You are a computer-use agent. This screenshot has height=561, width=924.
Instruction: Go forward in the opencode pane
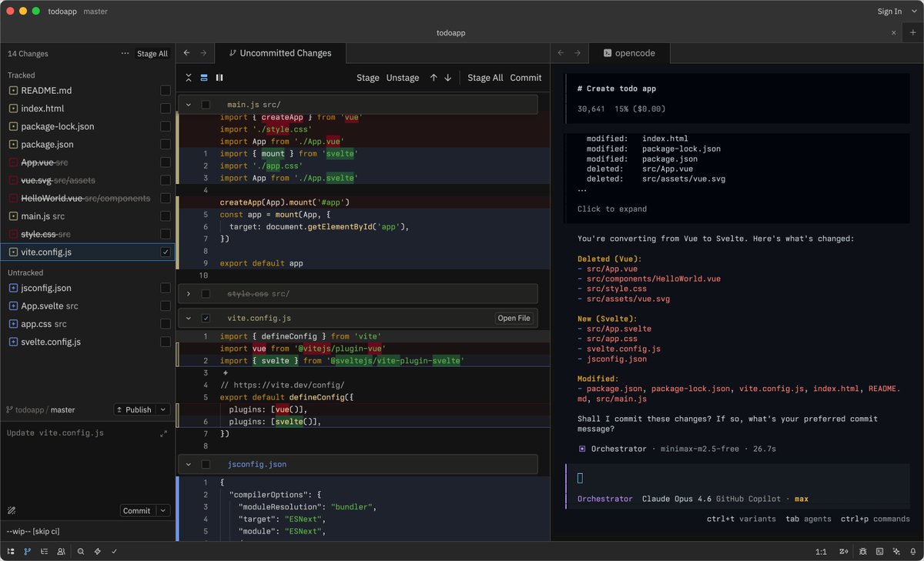point(577,53)
